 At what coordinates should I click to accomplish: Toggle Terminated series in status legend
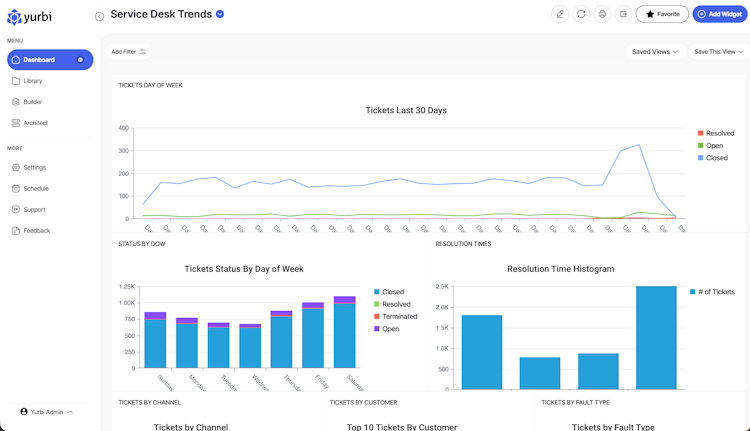(396, 317)
